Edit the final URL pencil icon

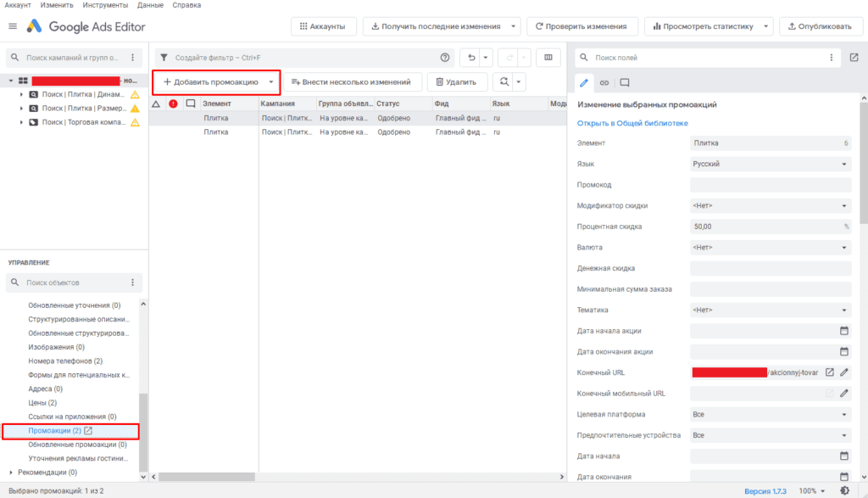coord(843,372)
